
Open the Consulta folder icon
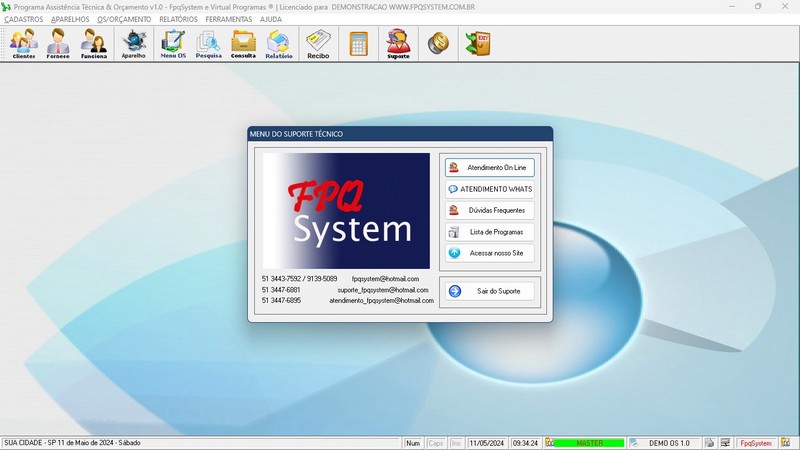coord(243,44)
